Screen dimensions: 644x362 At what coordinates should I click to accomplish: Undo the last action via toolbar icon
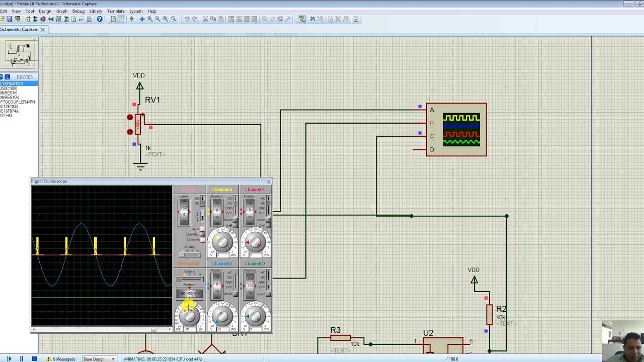pos(187,19)
